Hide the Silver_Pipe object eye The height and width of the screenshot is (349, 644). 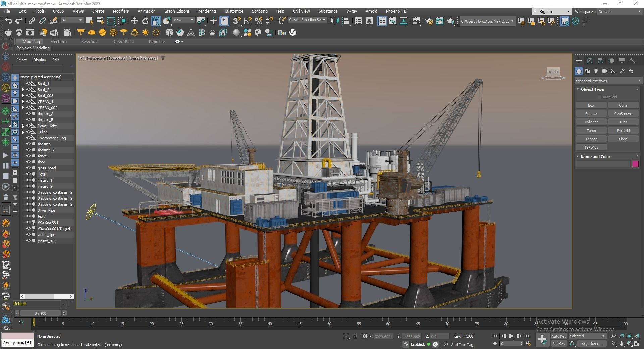pos(29,210)
